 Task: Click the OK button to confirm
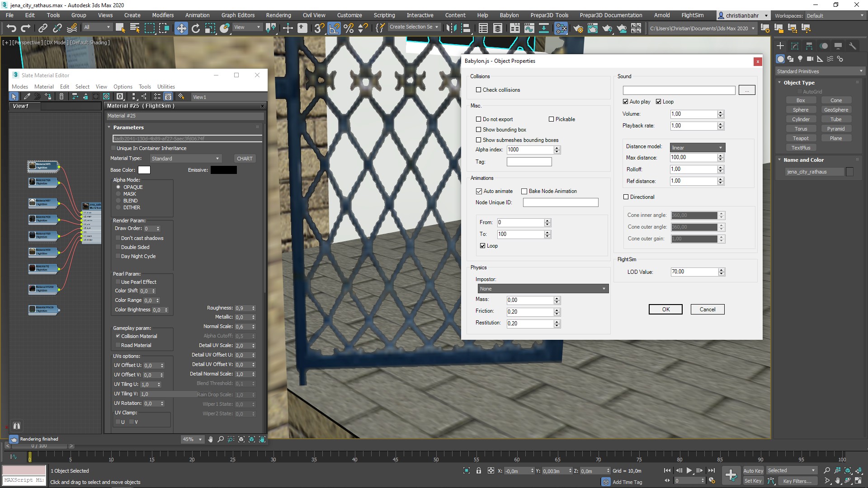pyautogui.click(x=666, y=309)
